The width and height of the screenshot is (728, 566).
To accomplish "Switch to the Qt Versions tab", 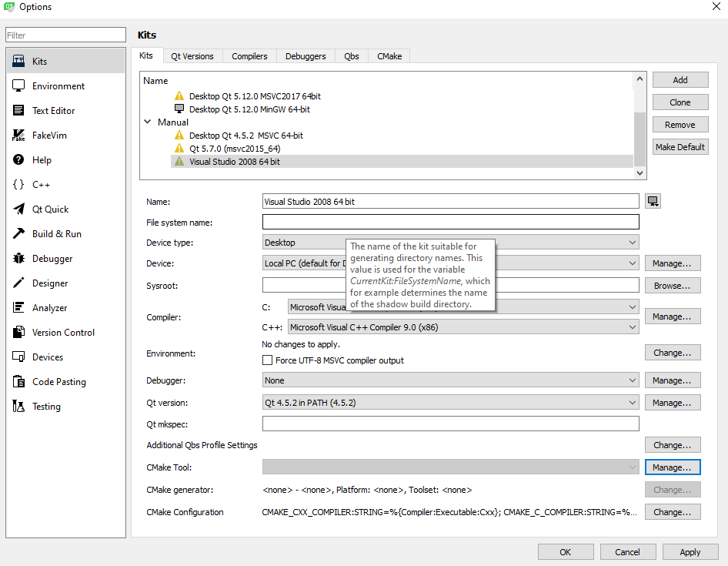I will [x=192, y=56].
